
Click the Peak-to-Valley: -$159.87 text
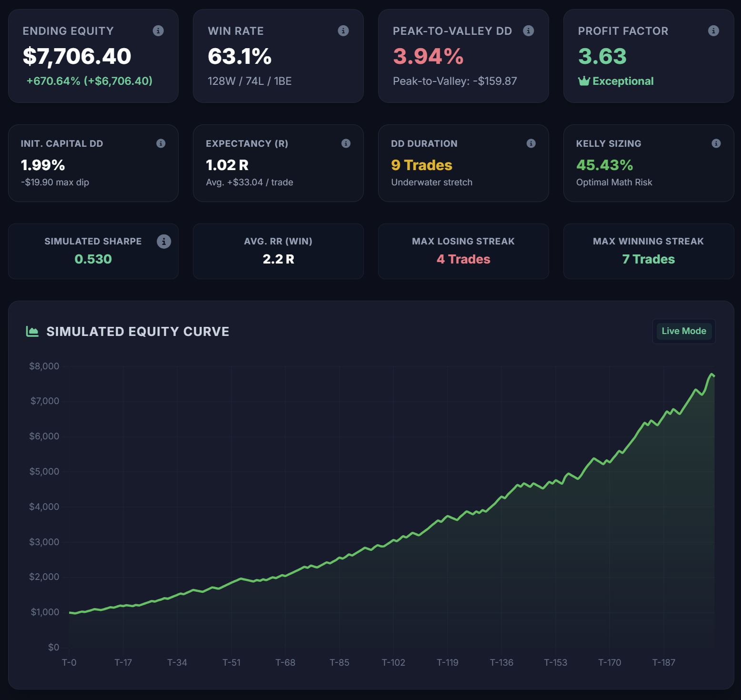point(455,81)
